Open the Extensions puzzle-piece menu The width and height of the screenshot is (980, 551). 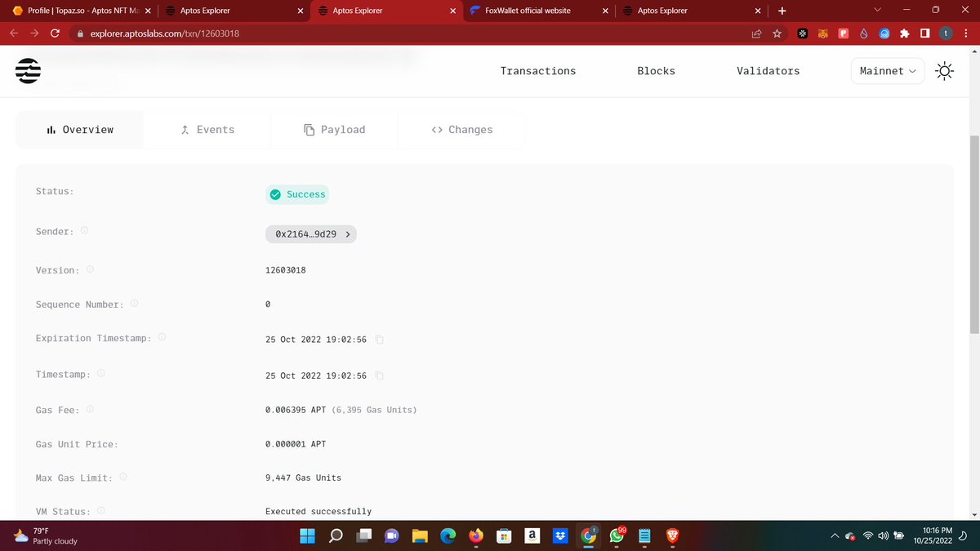pyautogui.click(x=904, y=33)
